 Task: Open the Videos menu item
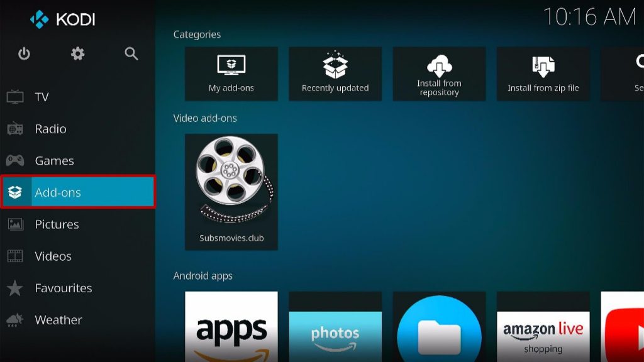click(x=77, y=256)
